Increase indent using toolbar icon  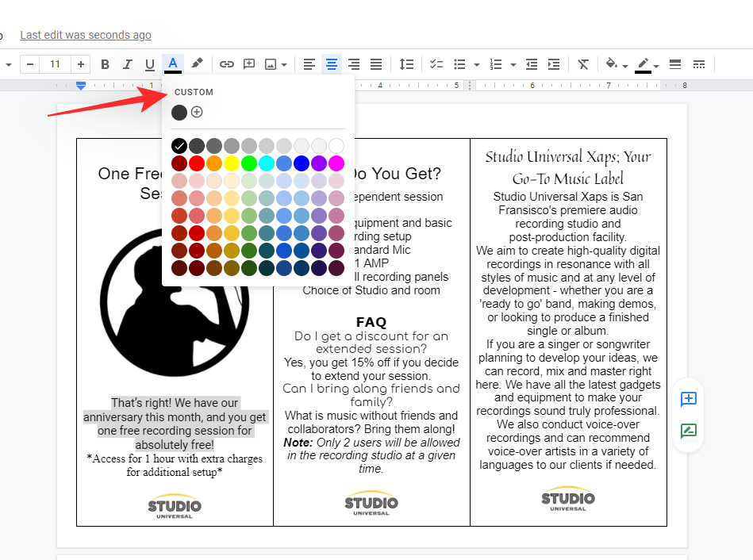click(x=554, y=64)
